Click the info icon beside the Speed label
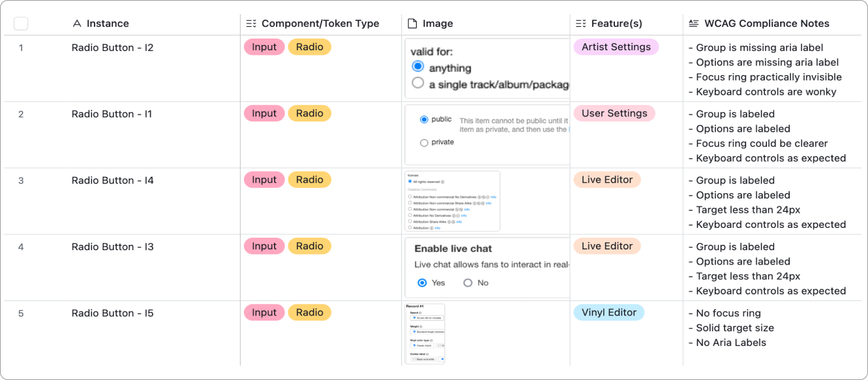 421,312
